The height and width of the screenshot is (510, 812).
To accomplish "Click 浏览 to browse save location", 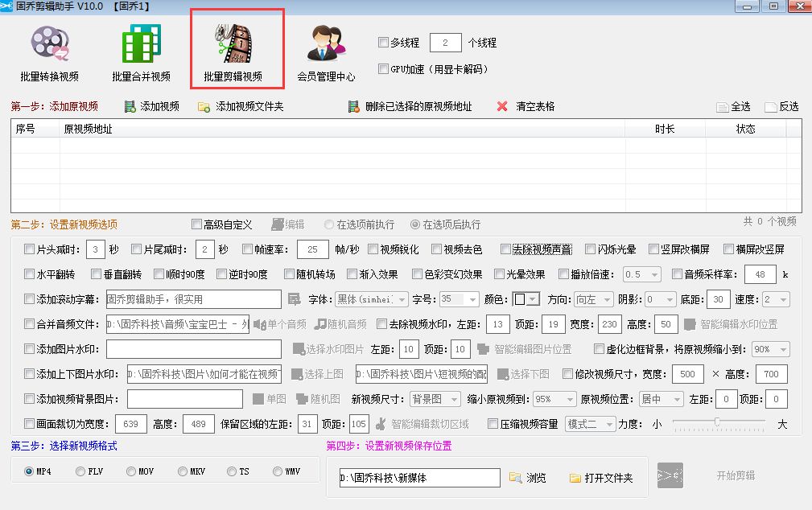I will (x=530, y=475).
